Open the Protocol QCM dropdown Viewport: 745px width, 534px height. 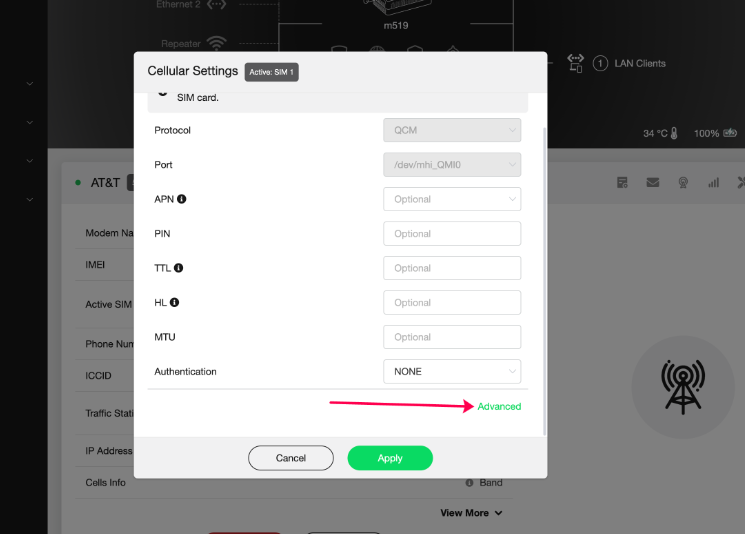(452, 130)
